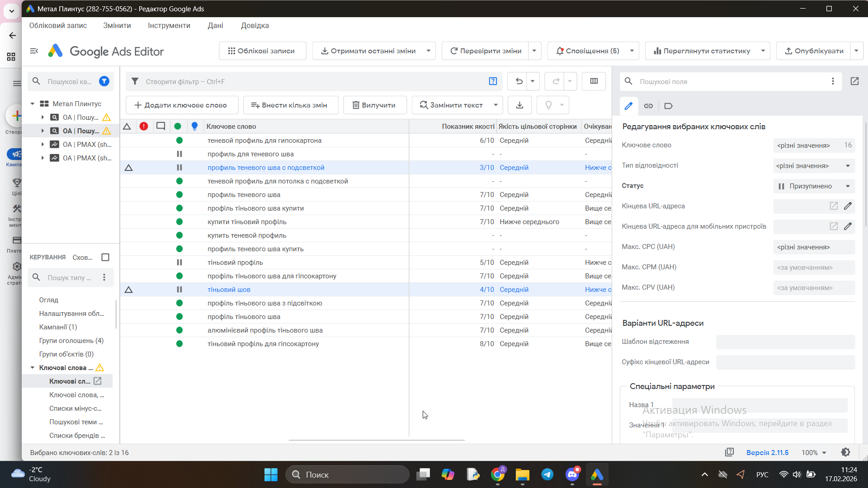The width and height of the screenshot is (868, 488).
Task: Click the Створити фільтр input field
Action: point(312,82)
